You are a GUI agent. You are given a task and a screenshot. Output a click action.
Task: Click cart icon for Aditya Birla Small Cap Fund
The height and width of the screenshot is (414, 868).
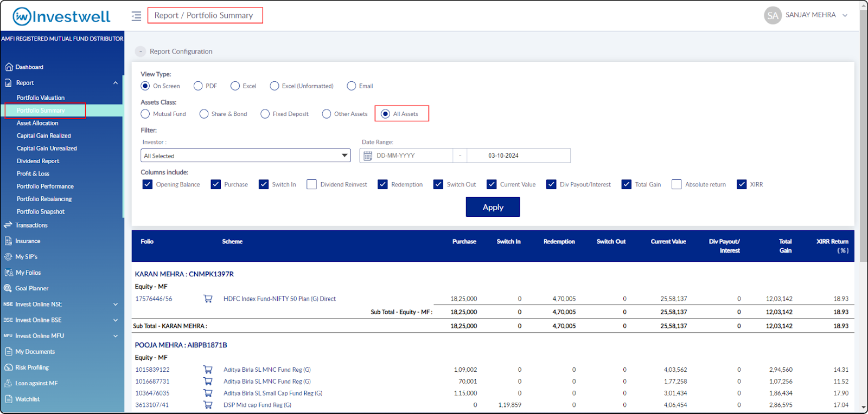pos(208,393)
